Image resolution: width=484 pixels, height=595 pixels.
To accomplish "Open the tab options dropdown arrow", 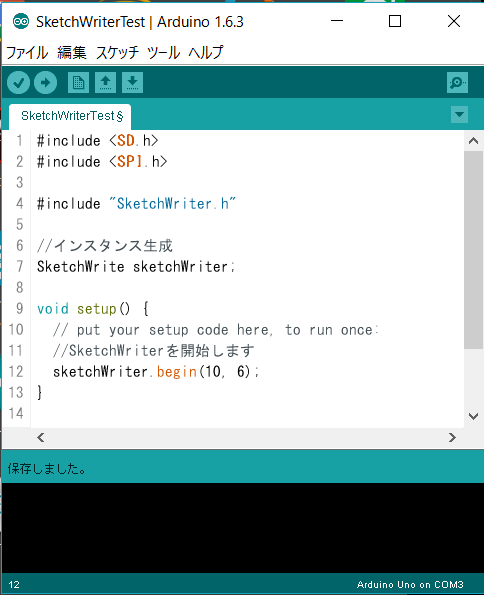I will pos(459,115).
